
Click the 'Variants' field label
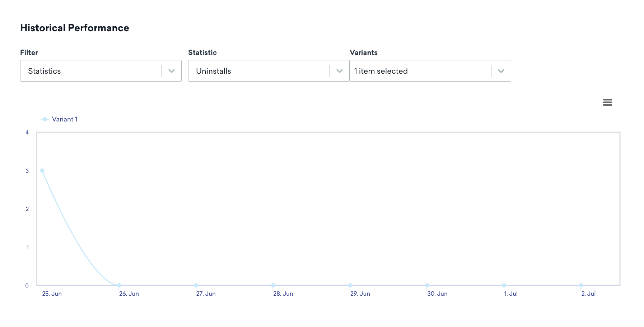(364, 52)
